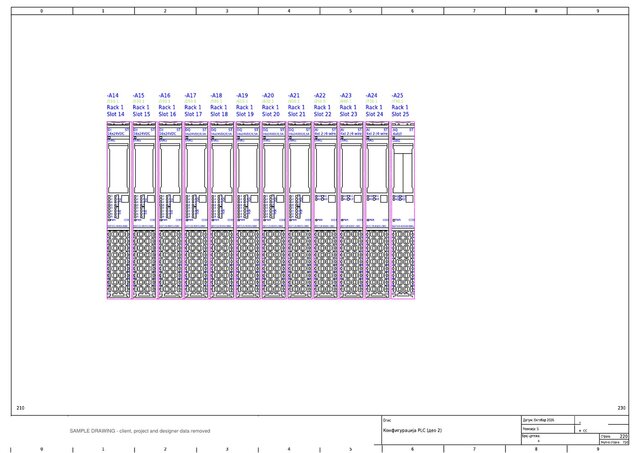Select the PLC module graphic under Slot 18
The image size is (640, 453).
coord(222,210)
